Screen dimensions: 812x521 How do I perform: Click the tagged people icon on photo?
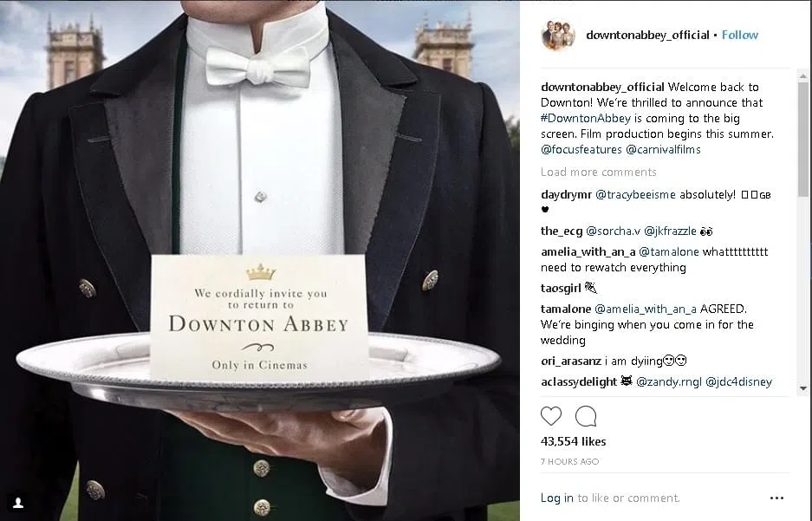18,503
